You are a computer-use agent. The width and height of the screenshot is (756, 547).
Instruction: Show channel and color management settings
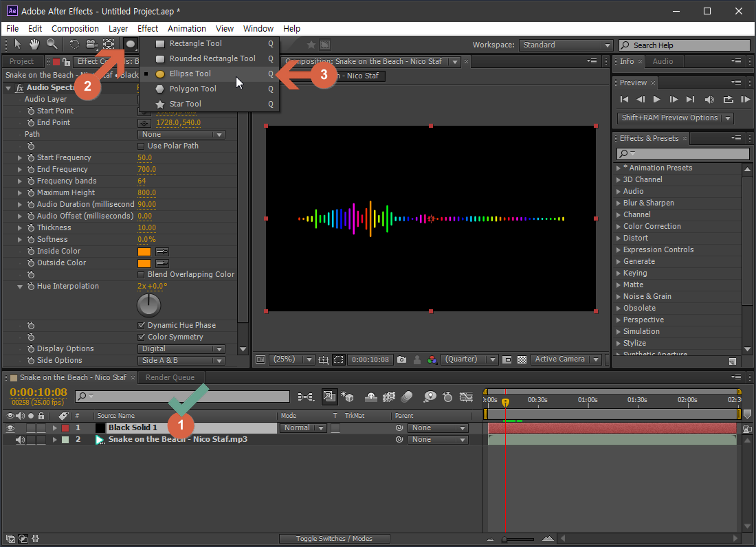point(432,359)
